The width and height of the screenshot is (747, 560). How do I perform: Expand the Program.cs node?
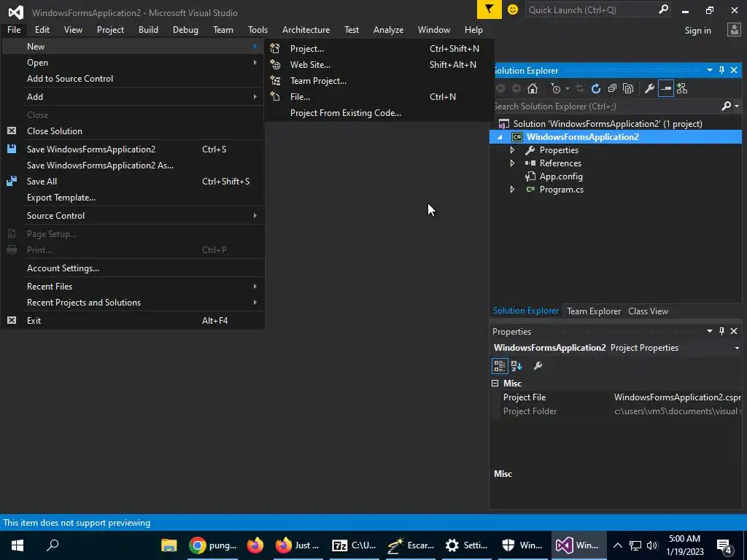(512, 190)
